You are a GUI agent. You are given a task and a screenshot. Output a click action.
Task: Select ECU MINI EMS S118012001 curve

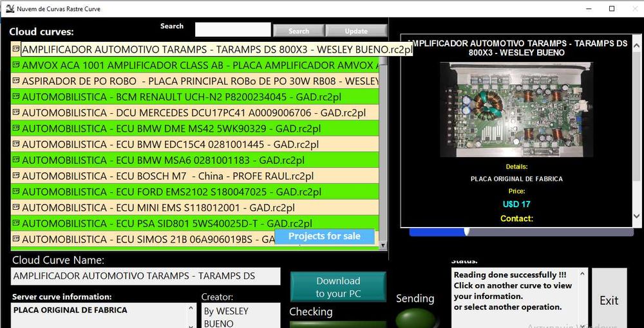[194, 208]
